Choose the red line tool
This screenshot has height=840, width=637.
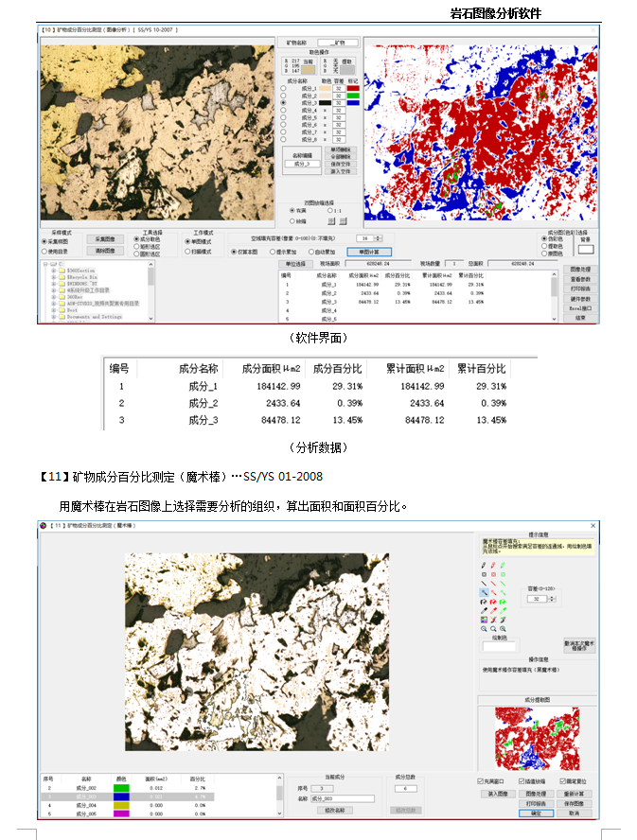(493, 584)
